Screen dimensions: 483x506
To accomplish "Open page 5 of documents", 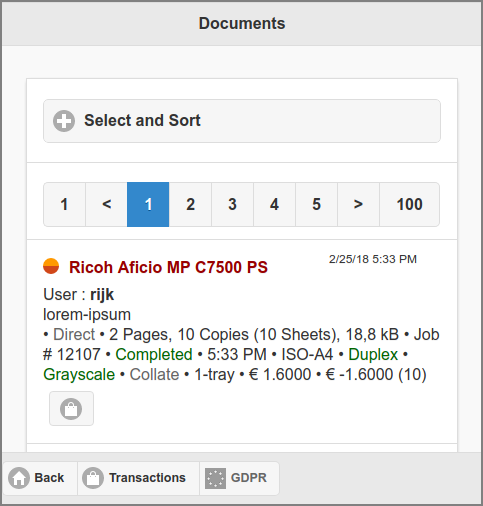I will [316, 204].
